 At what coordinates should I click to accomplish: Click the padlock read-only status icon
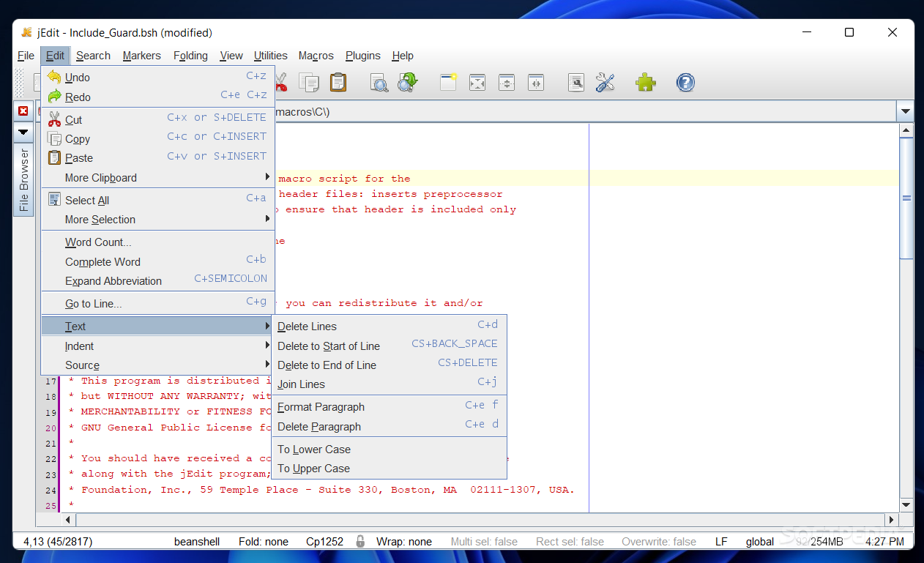360,542
